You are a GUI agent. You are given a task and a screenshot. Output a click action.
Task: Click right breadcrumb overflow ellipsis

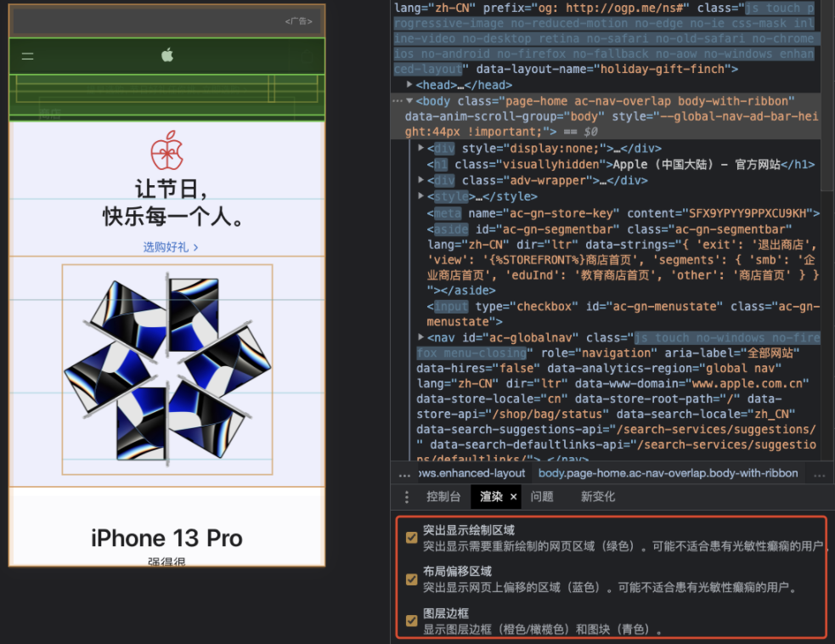(819, 473)
